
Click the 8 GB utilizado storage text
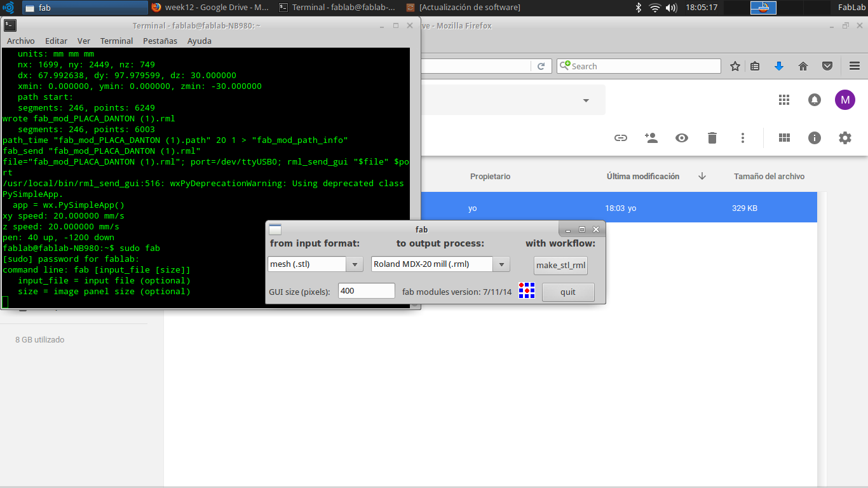pyautogui.click(x=40, y=340)
